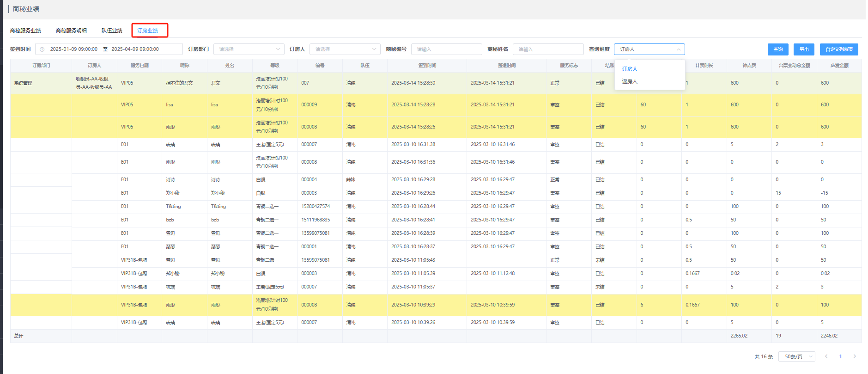This screenshot has height=374, width=868.
Task: Click the 签退时间 column header
Action: [506, 66]
